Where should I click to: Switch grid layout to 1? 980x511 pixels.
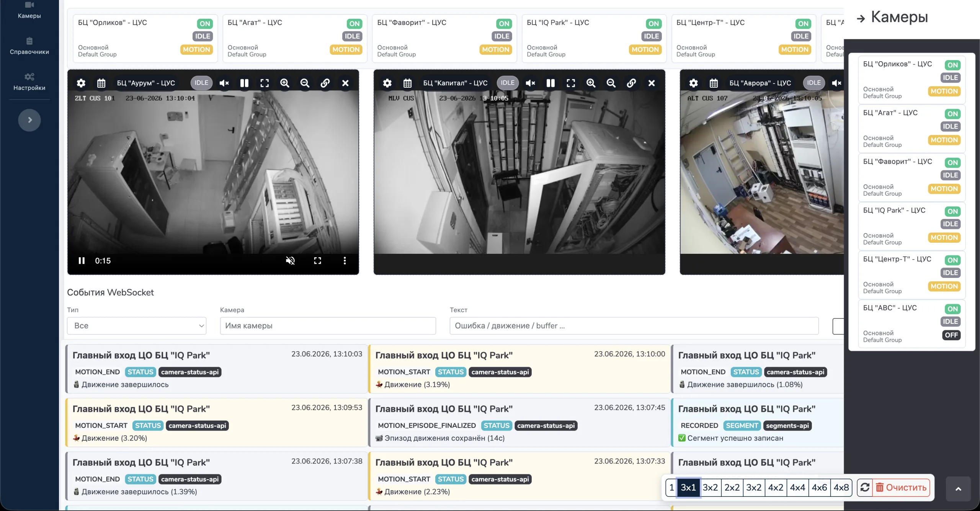671,488
